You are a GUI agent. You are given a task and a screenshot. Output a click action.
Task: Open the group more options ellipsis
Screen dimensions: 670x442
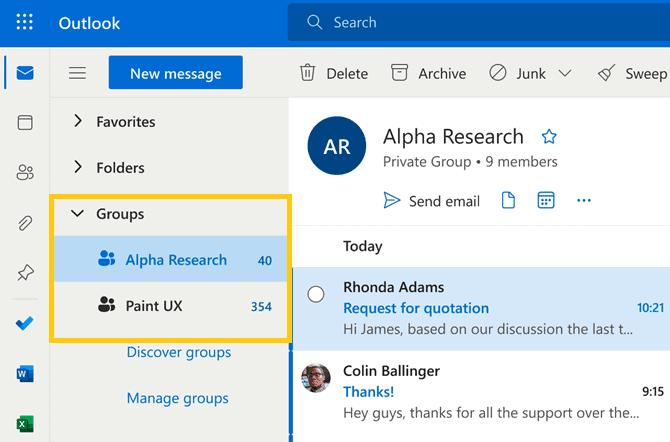tap(584, 200)
